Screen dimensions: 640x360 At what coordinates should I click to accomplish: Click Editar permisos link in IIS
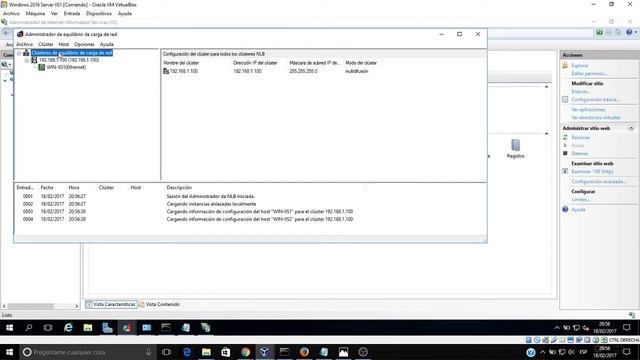pos(589,73)
